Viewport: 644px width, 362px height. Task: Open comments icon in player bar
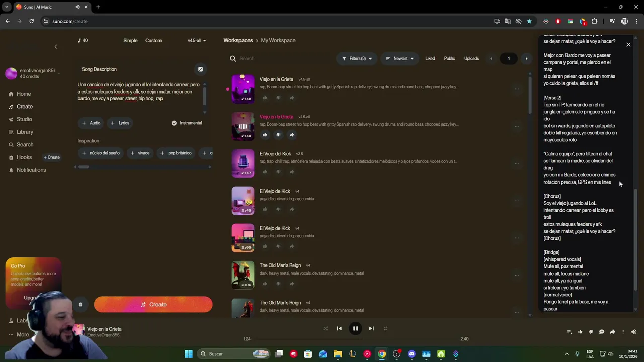[x=601, y=332]
